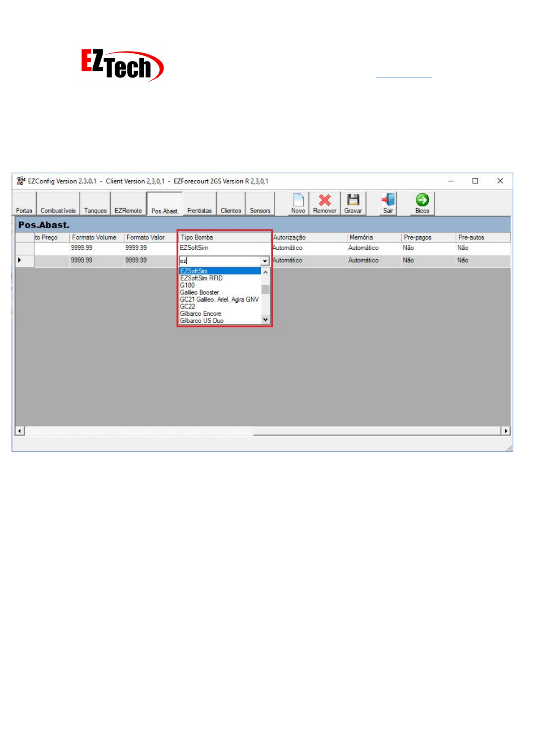This screenshot has width=534, height=756.
Task: Click the dropdown list scrollbar thumb
Action: 265,289
